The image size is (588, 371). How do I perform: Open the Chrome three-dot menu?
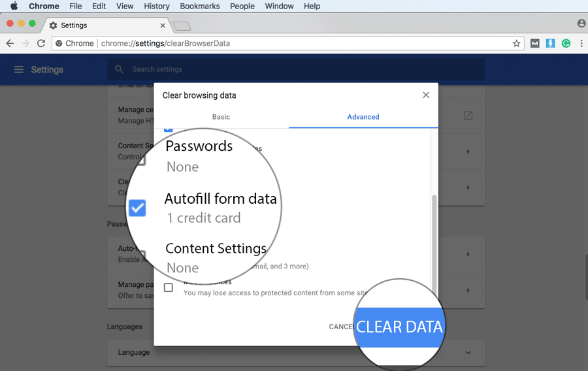(x=581, y=44)
